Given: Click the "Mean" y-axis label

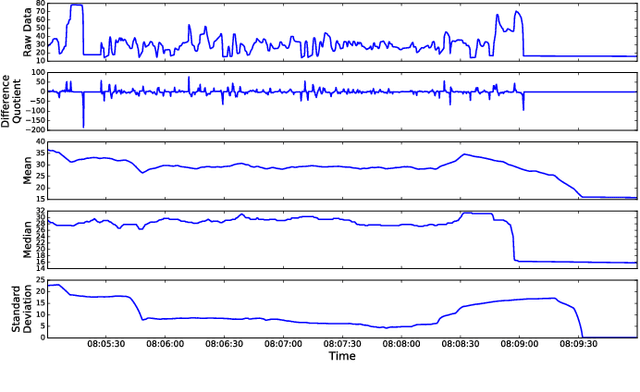Looking at the screenshot, I should (x=27, y=170).
